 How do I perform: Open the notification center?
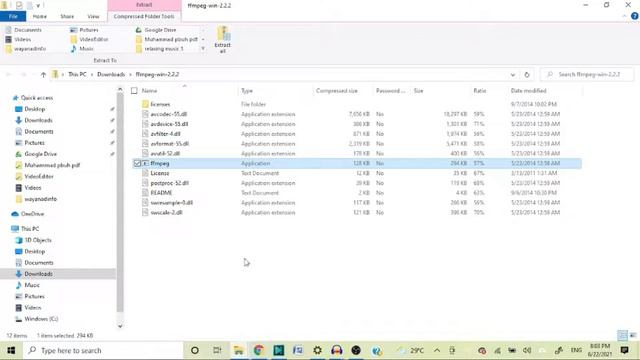click(x=624, y=350)
